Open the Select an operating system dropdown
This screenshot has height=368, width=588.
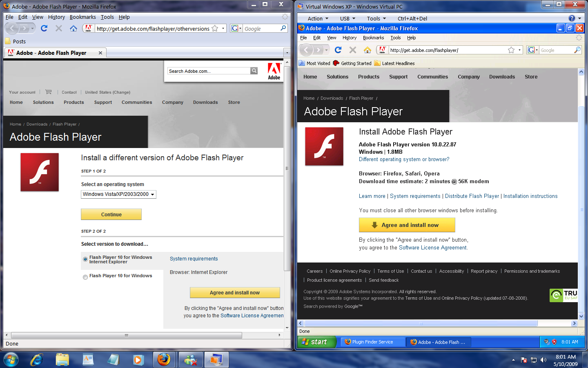[118, 194]
